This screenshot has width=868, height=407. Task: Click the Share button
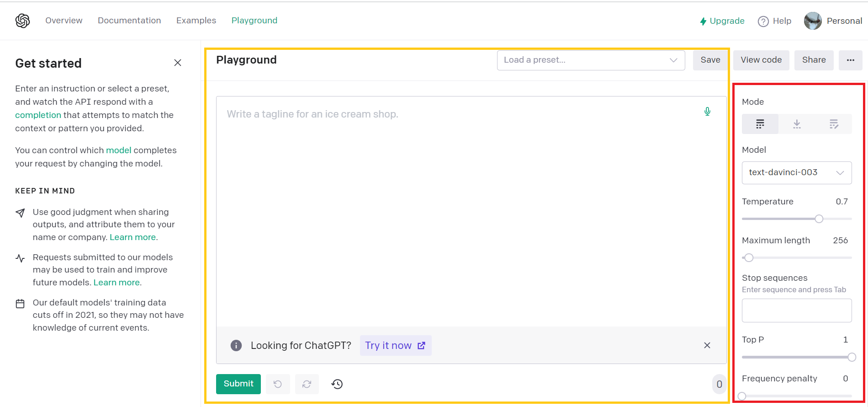[814, 60]
